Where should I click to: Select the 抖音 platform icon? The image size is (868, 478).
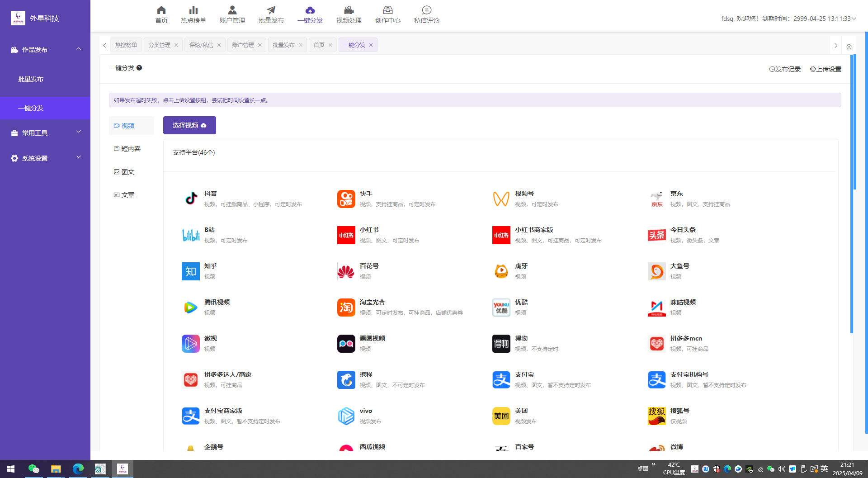(191, 199)
